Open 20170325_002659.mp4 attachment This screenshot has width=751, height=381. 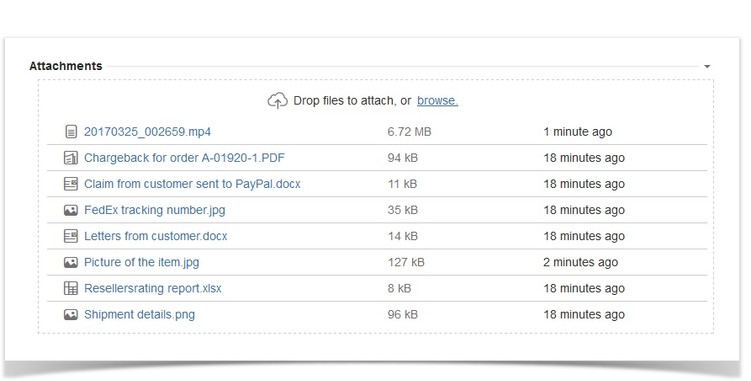point(148,132)
